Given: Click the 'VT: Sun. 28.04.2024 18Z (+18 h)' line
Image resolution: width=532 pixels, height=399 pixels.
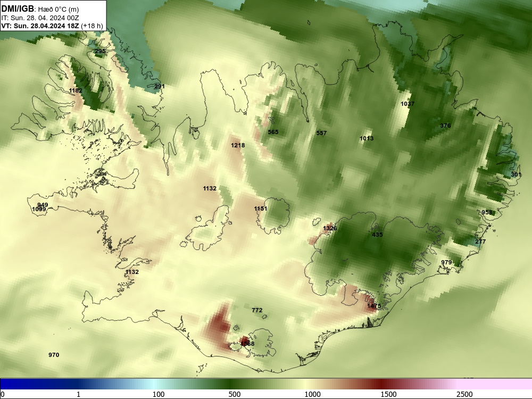Looking at the screenshot, I should pyautogui.click(x=52, y=26).
